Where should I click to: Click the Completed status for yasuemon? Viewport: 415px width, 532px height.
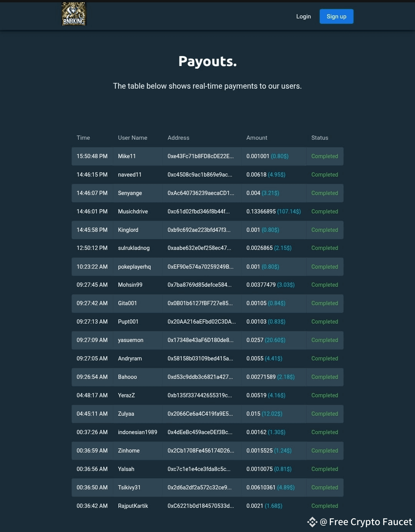point(325,340)
